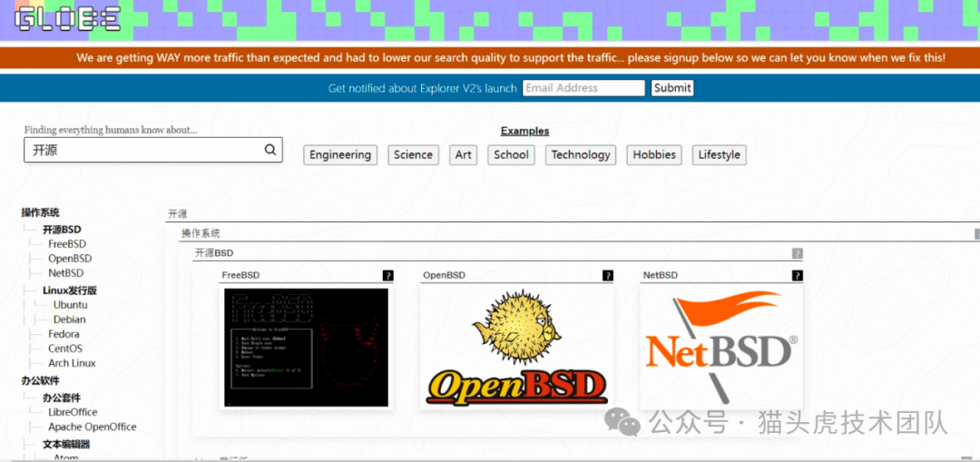Choose the Art example
The height and width of the screenshot is (462, 980).
(463, 155)
